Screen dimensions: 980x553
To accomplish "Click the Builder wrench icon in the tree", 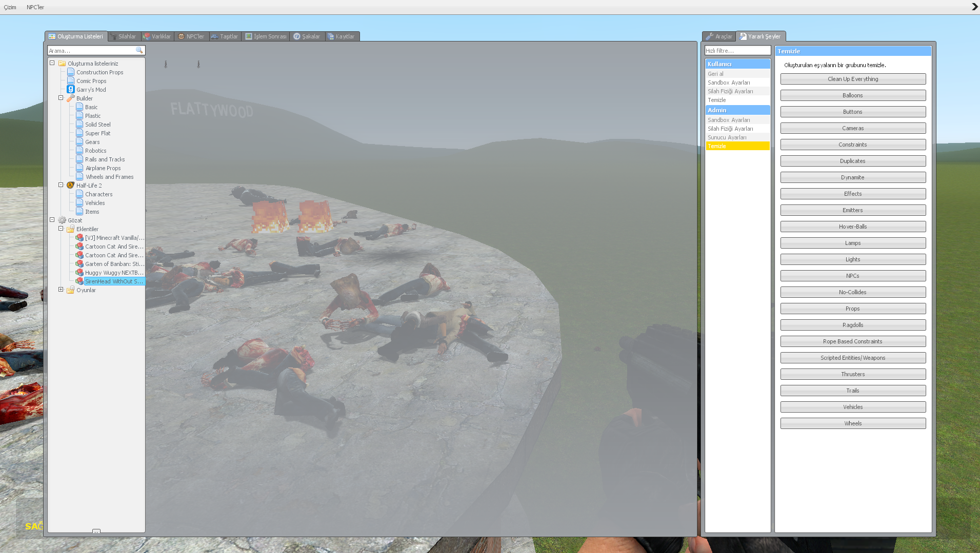I will point(71,98).
